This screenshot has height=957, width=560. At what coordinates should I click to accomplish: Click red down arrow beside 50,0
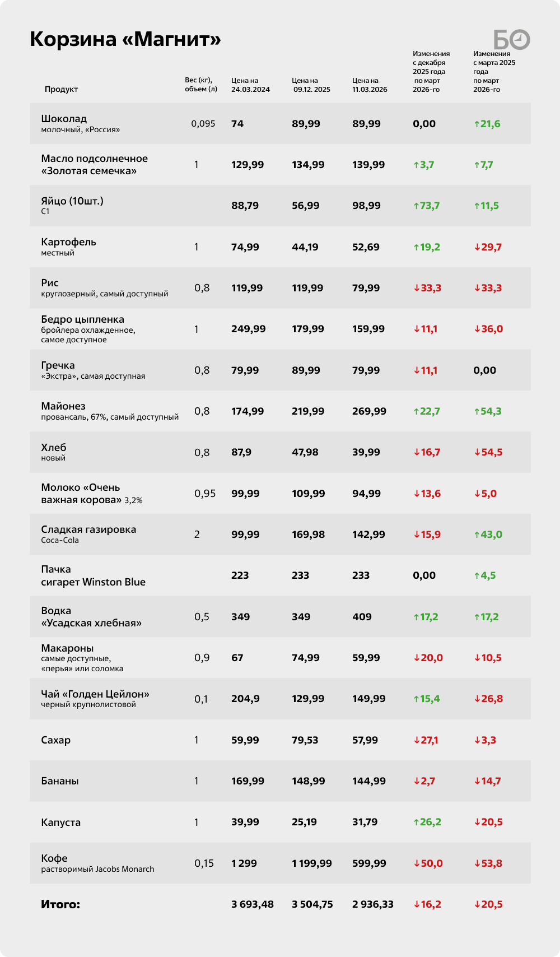(x=416, y=864)
